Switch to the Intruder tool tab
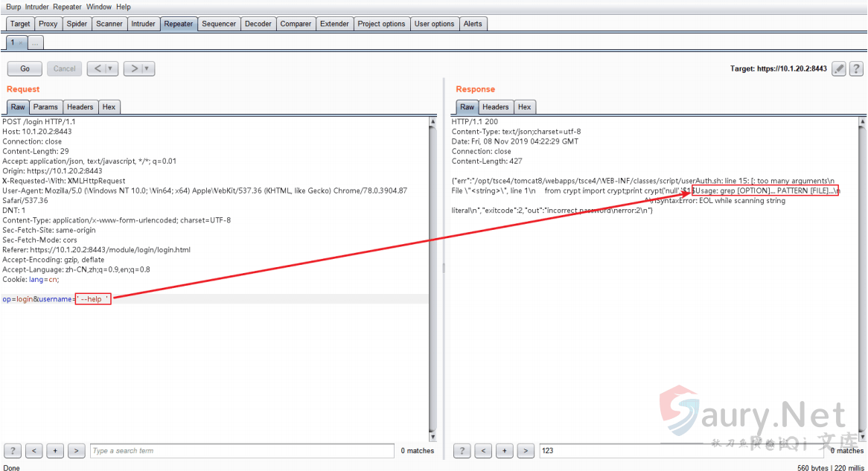 (143, 24)
